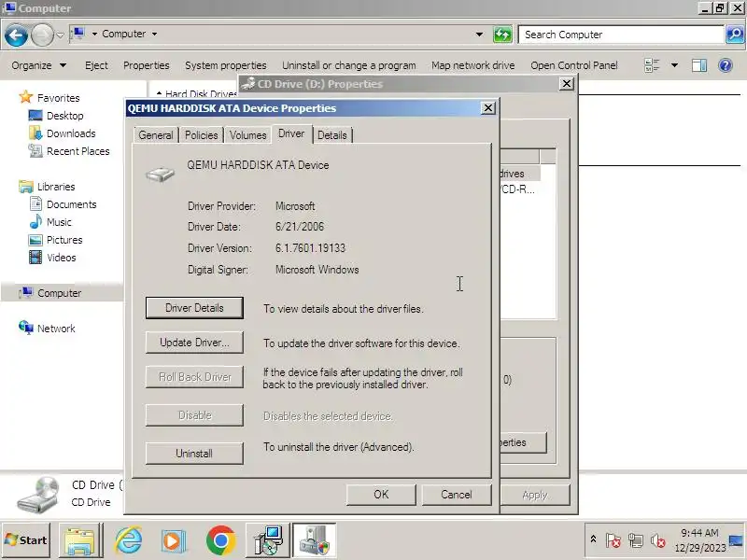The image size is (747, 560).
Task: Switch to the Volumes tab
Action: 247,135
